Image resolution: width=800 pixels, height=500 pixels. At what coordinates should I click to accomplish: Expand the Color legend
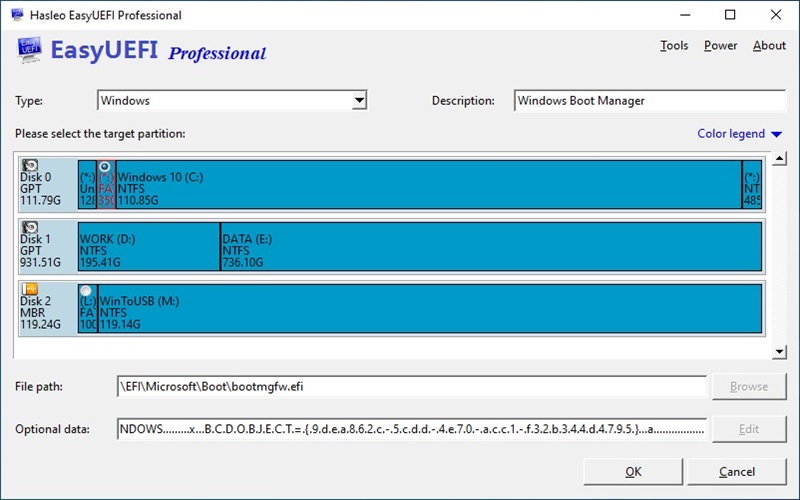coord(739,134)
